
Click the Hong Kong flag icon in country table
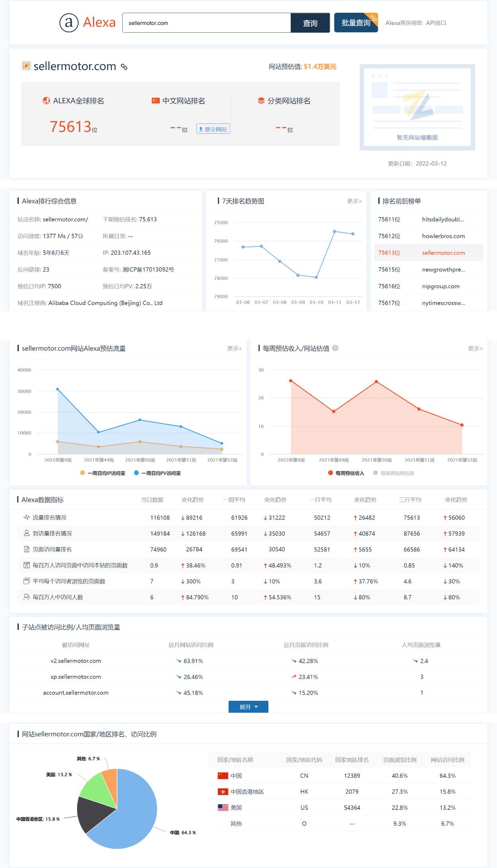point(223,792)
